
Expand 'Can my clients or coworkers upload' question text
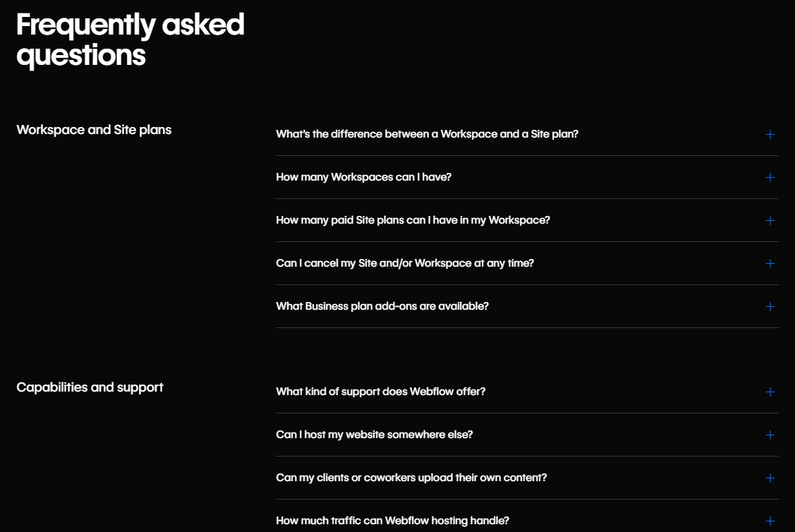[411, 478]
